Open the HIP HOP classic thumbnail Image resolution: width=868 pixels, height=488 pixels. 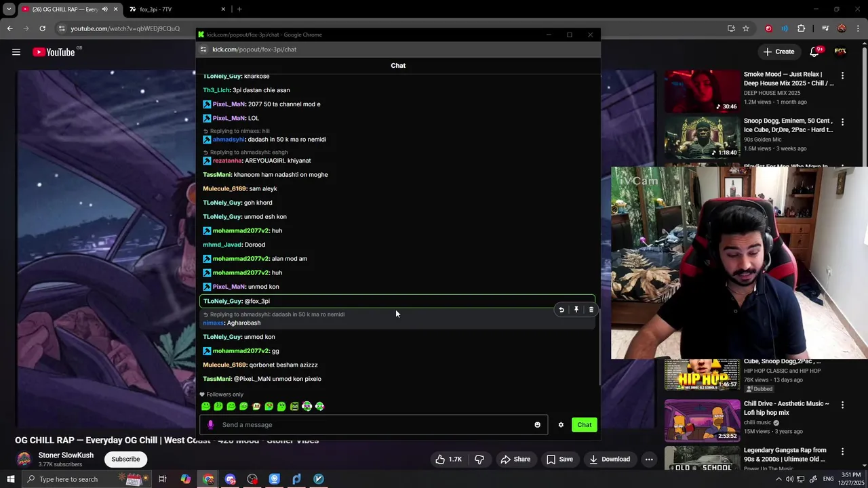[x=702, y=374]
